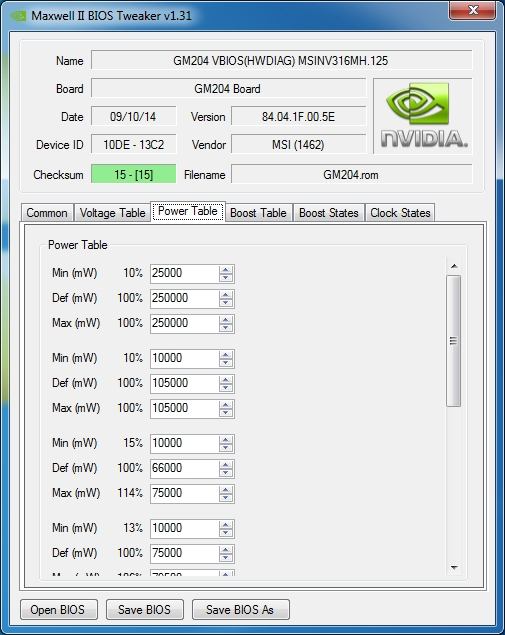Screen dimensions: 505x635
Task: Increase Max 105000 value with up arrow
Action: point(226,405)
